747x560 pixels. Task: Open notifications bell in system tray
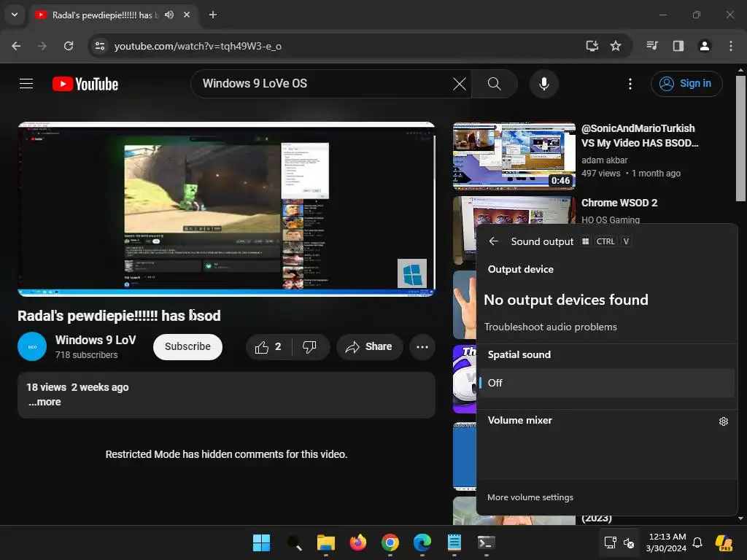(x=697, y=542)
